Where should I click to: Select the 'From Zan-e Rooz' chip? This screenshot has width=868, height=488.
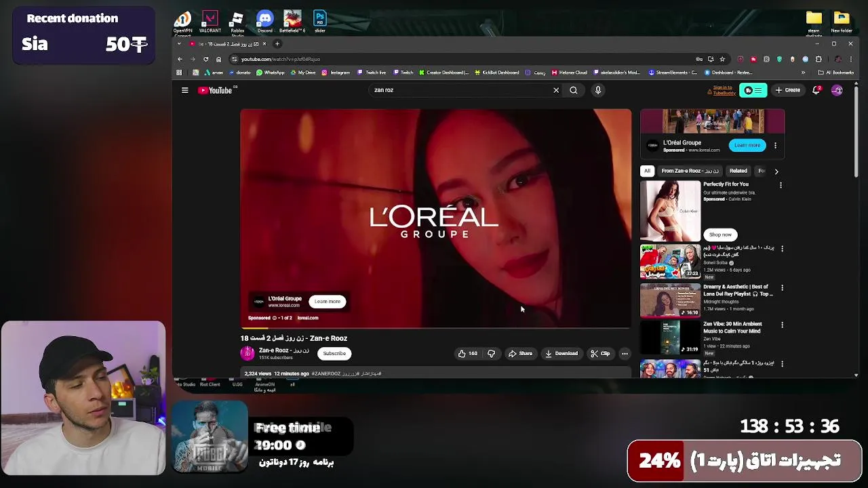click(690, 171)
